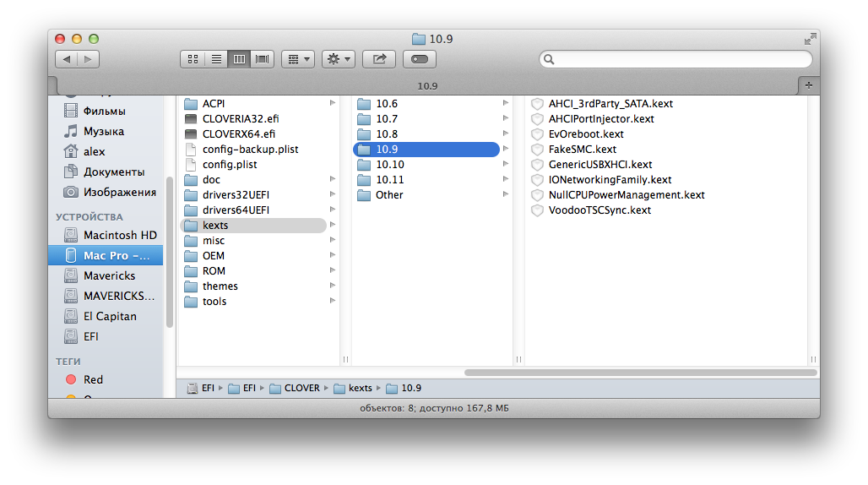Expand the themes folder arrow
This screenshot has height=485, width=868.
pos(332,285)
